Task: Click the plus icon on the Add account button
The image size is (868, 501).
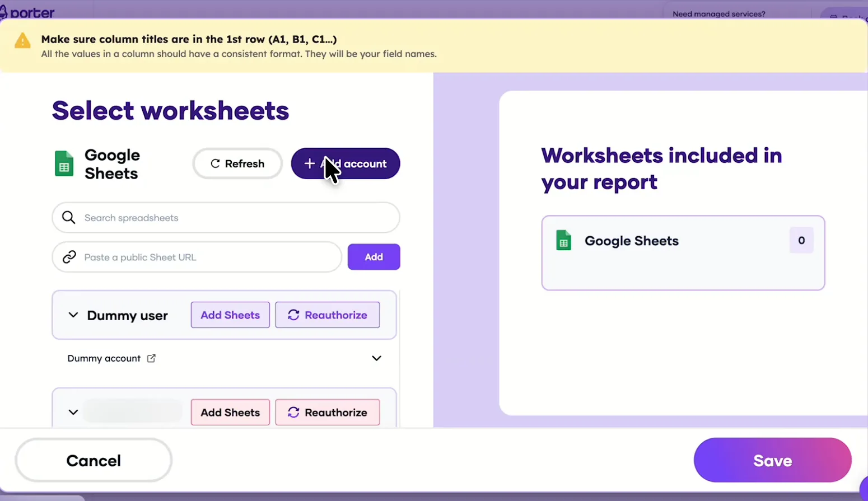Action: [x=310, y=163]
